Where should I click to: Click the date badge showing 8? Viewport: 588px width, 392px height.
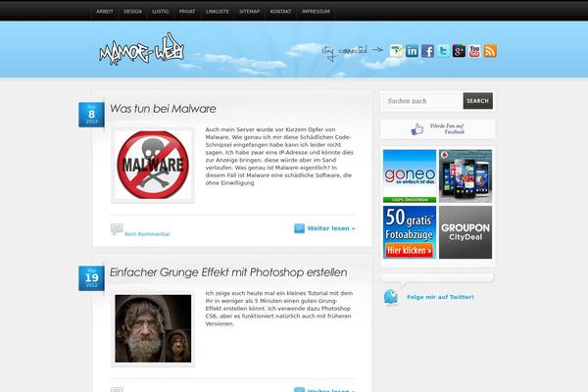[91, 115]
